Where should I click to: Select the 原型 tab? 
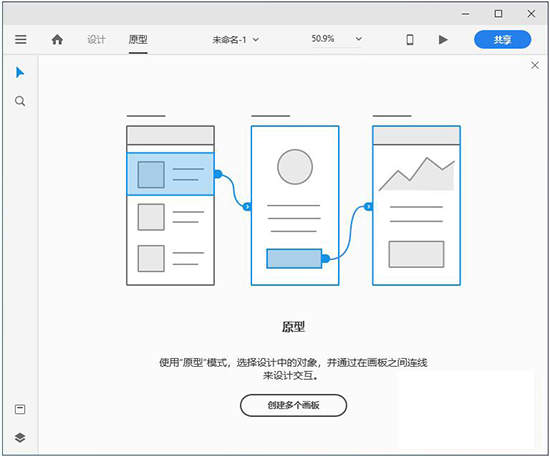pyautogui.click(x=138, y=39)
